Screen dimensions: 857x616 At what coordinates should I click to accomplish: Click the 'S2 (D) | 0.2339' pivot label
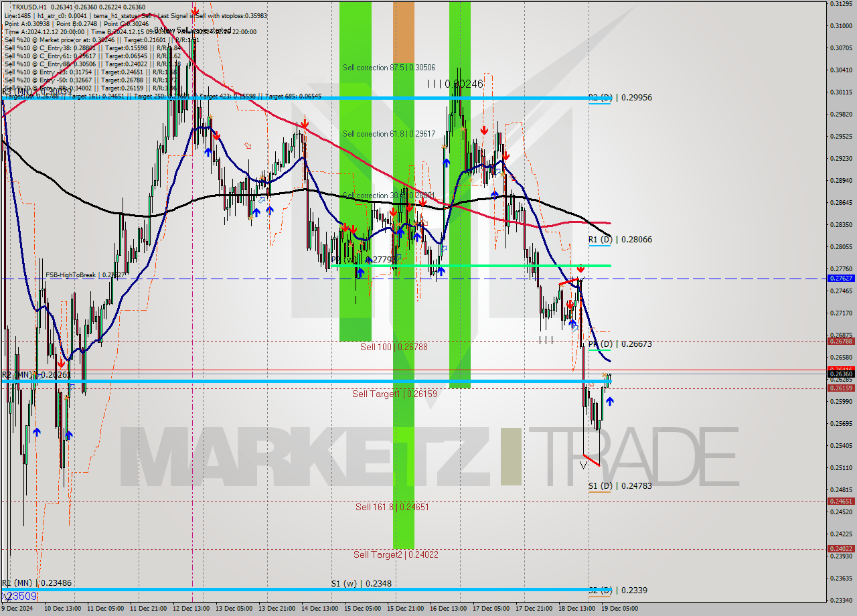pyautogui.click(x=617, y=591)
